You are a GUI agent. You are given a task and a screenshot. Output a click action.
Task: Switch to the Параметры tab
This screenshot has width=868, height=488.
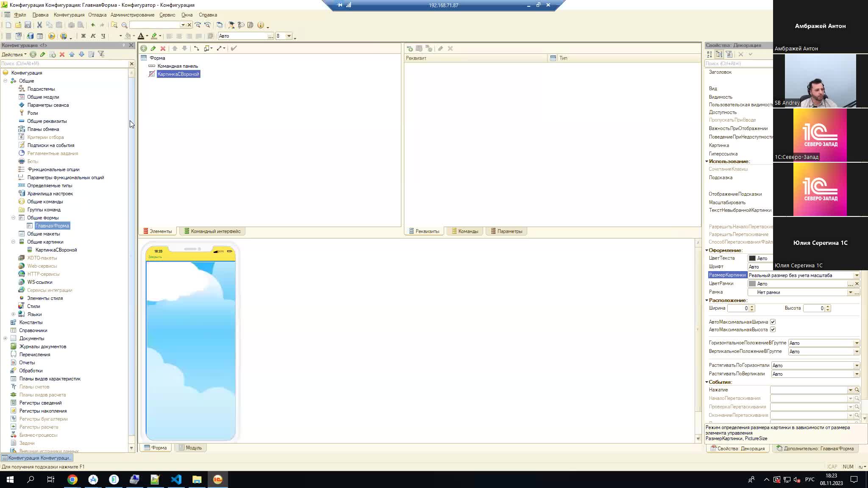coord(506,231)
